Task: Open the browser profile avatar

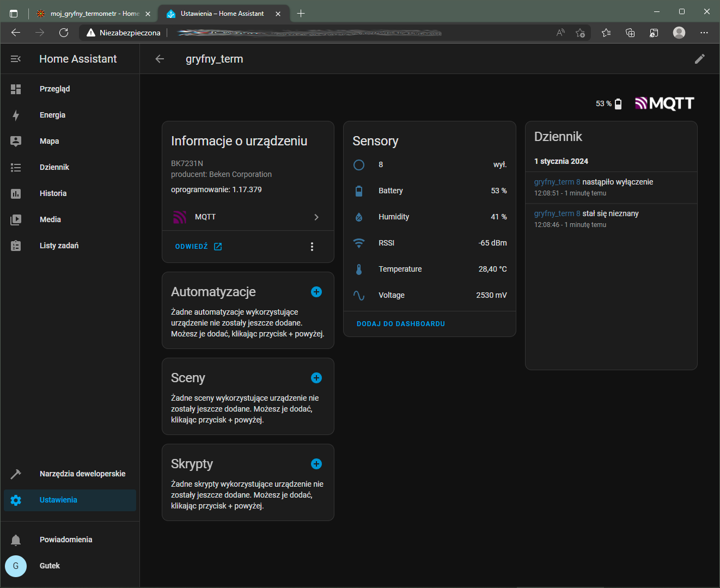Action: pos(679,33)
